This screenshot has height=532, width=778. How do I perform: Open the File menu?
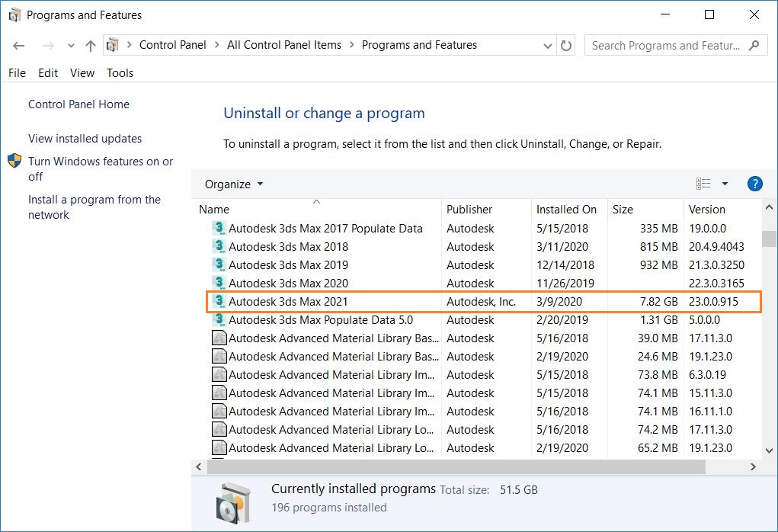[x=17, y=73]
